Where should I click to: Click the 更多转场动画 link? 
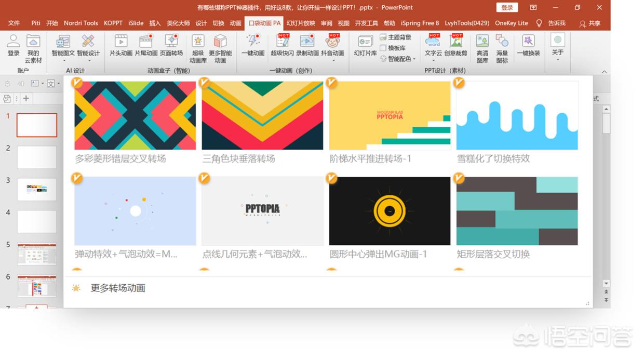click(x=118, y=288)
